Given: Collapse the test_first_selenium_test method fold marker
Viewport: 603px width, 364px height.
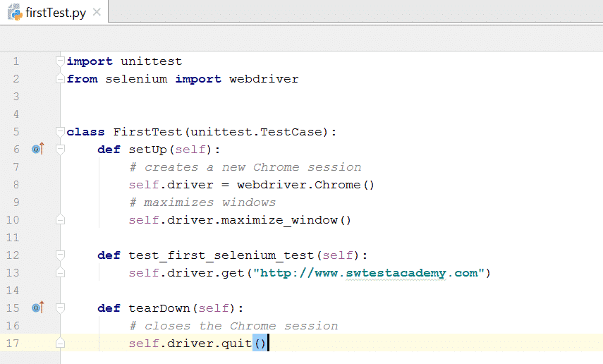Looking at the screenshot, I should 60,255.
